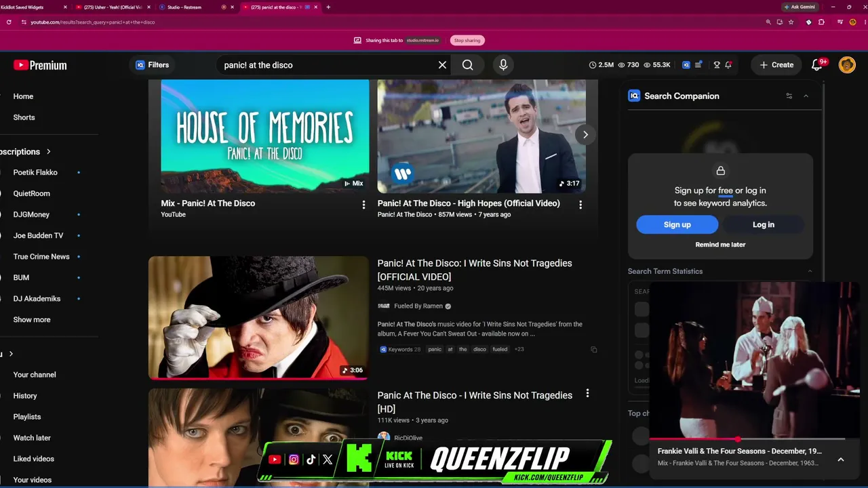Open the Joe Budden TV subscription
Image resolution: width=868 pixels, height=488 pixels.
click(38, 236)
